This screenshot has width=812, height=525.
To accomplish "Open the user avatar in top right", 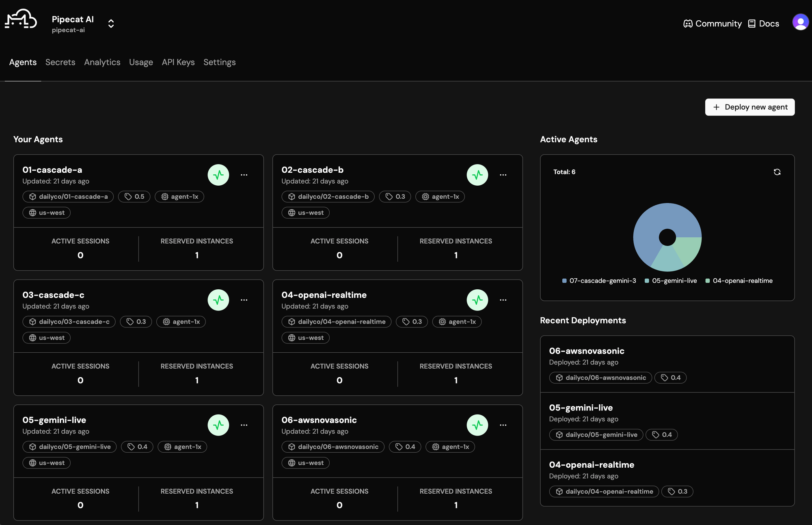I will 800,22.
